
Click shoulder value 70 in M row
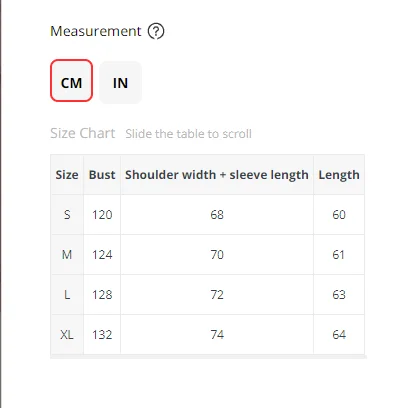click(217, 255)
